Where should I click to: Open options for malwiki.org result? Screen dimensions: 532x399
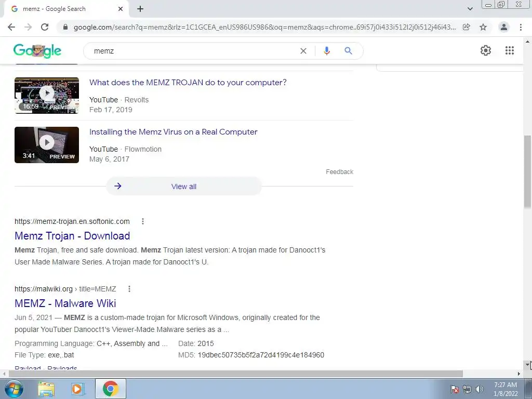pyautogui.click(x=129, y=289)
